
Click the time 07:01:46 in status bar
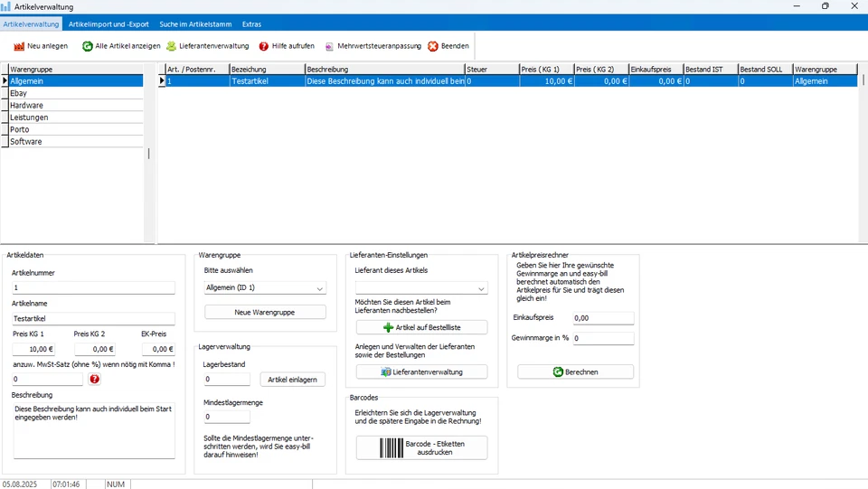tap(66, 484)
